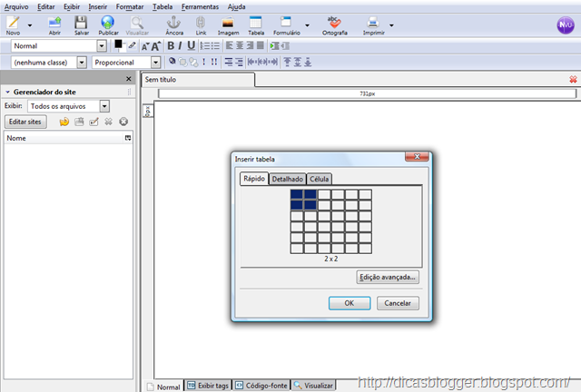Confirm the table with OK

click(x=350, y=303)
